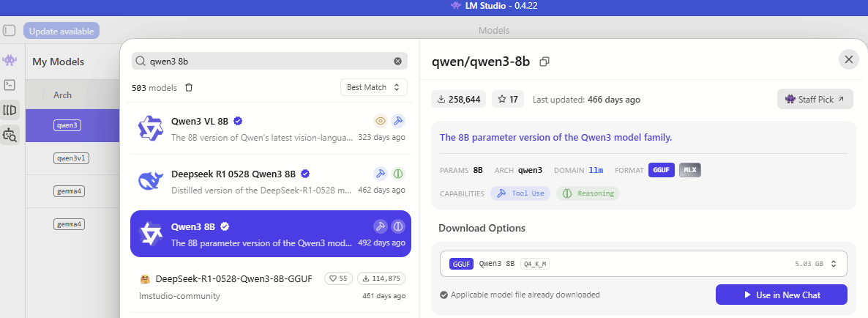Click the lmstudio-community publisher text
Screen dimensions: 868x318
click(x=179, y=296)
